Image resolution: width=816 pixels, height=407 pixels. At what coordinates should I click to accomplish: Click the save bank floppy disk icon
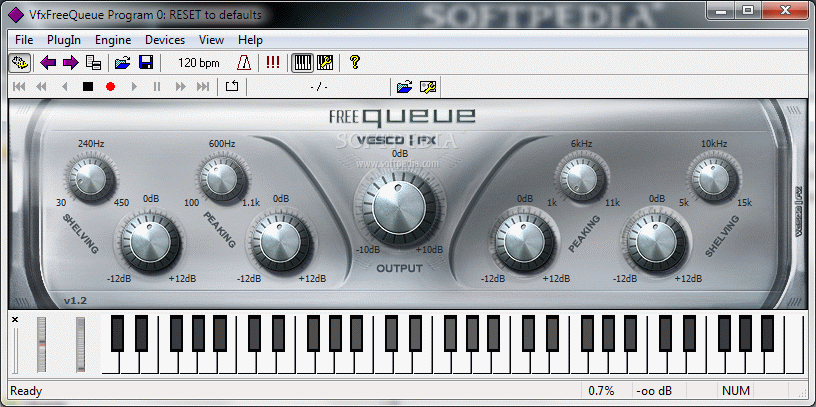coord(146,63)
